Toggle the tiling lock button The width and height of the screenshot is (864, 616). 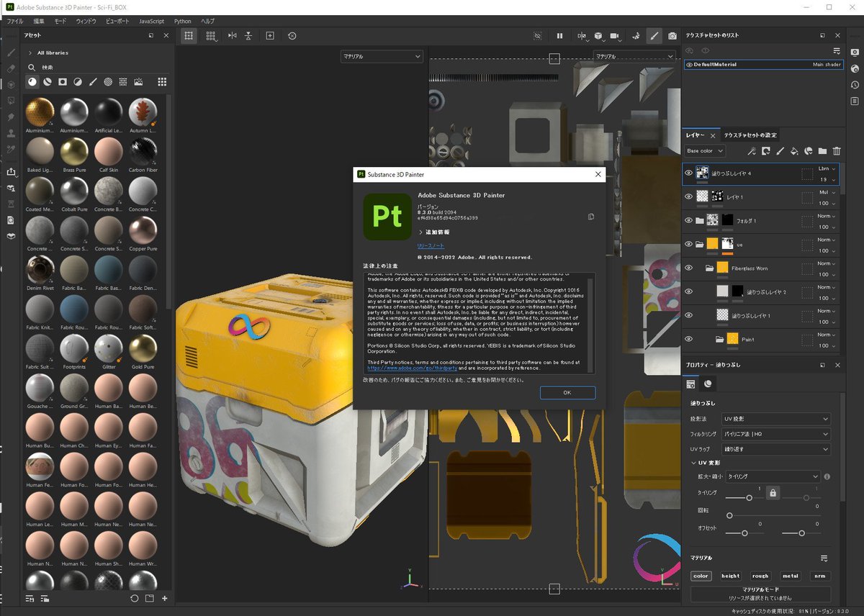[x=773, y=494]
